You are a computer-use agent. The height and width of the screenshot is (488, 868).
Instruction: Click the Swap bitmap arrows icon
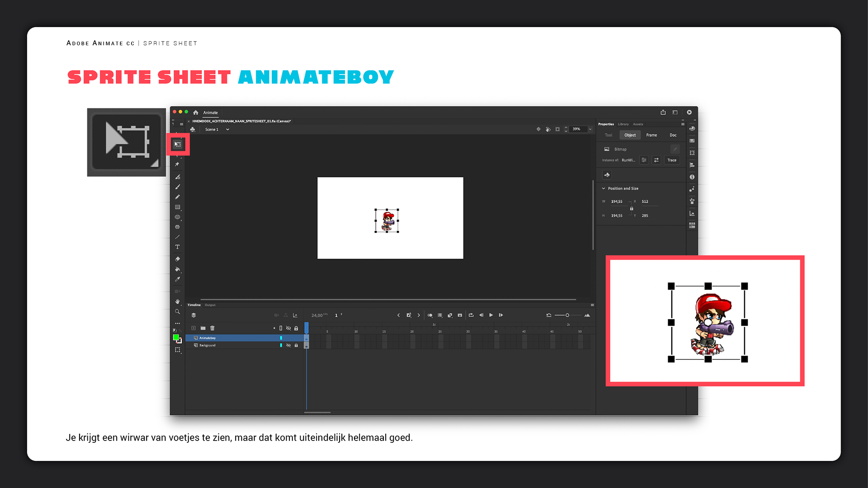coord(656,160)
